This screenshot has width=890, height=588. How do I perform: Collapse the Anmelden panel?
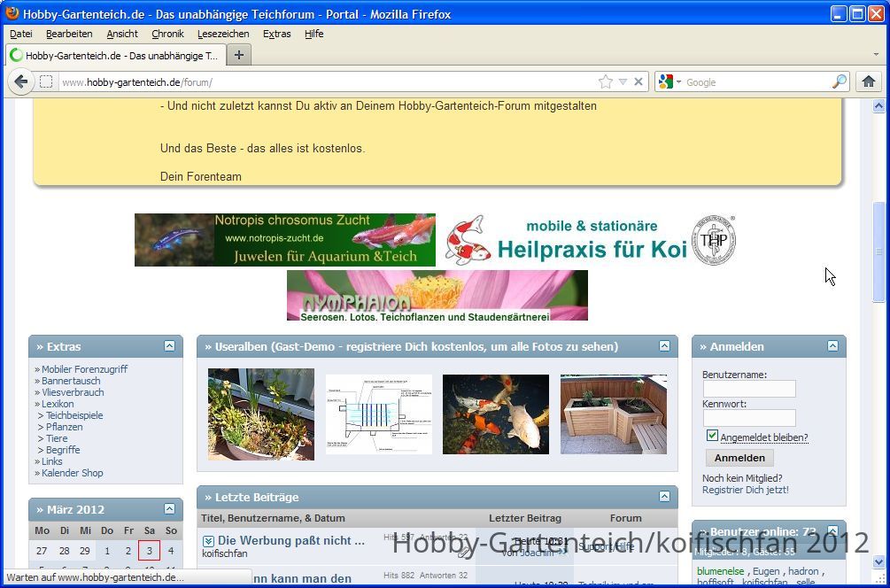(x=832, y=345)
